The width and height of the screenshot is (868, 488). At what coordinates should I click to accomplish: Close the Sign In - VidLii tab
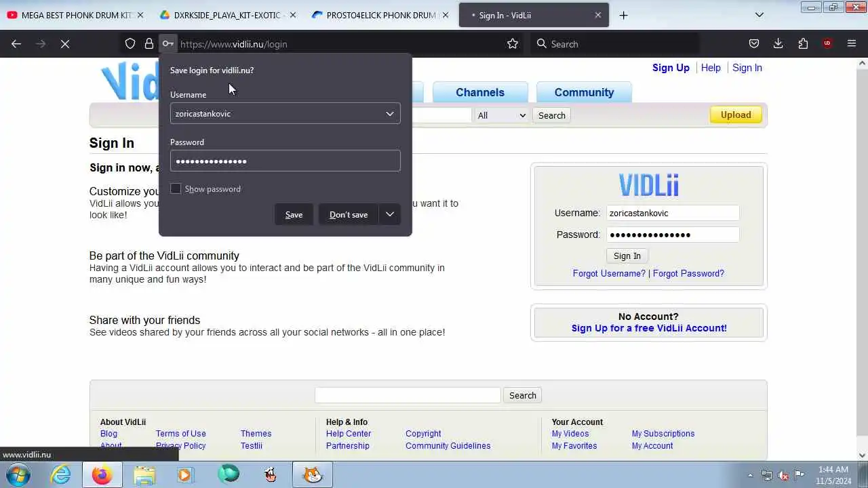pos(598,15)
